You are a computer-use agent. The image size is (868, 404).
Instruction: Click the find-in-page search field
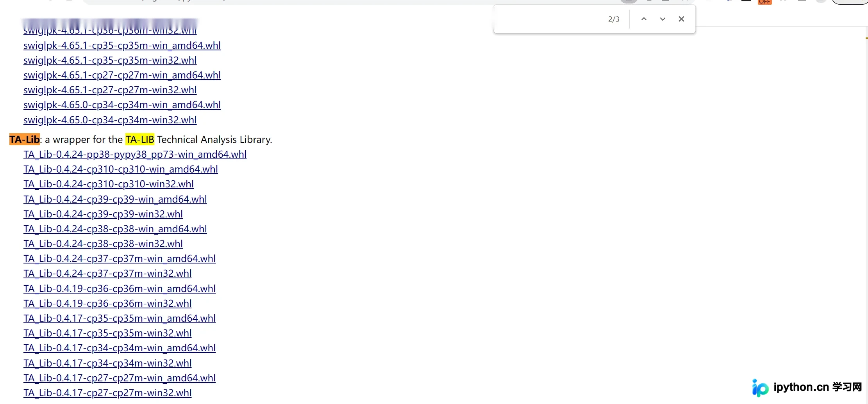tap(549, 19)
